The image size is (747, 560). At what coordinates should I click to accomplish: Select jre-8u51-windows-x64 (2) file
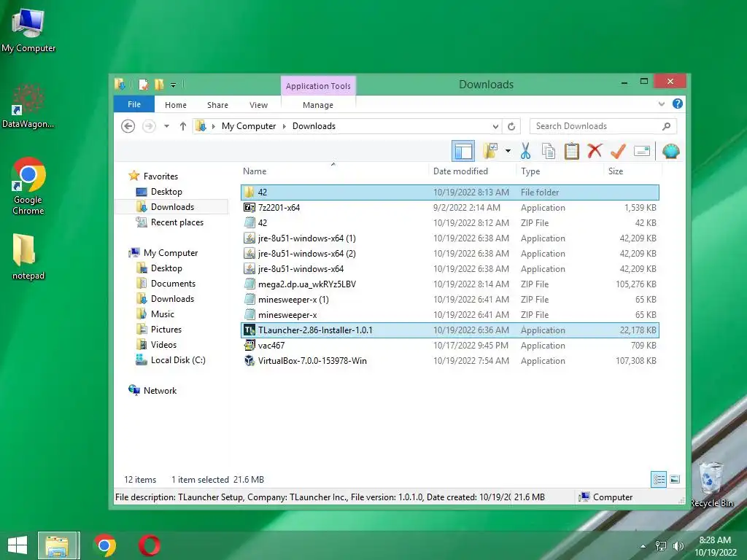tap(449, 253)
